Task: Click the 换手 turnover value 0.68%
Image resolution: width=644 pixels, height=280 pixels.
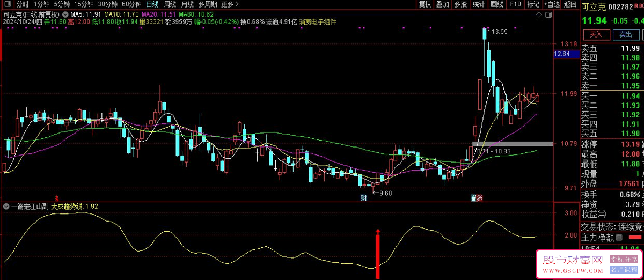Action: coord(628,194)
